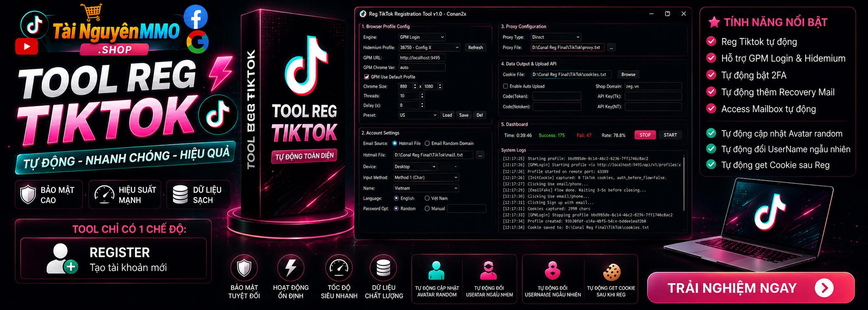The width and height of the screenshot is (868, 310).
Task: Click the Save preset button
Action: coord(464,115)
